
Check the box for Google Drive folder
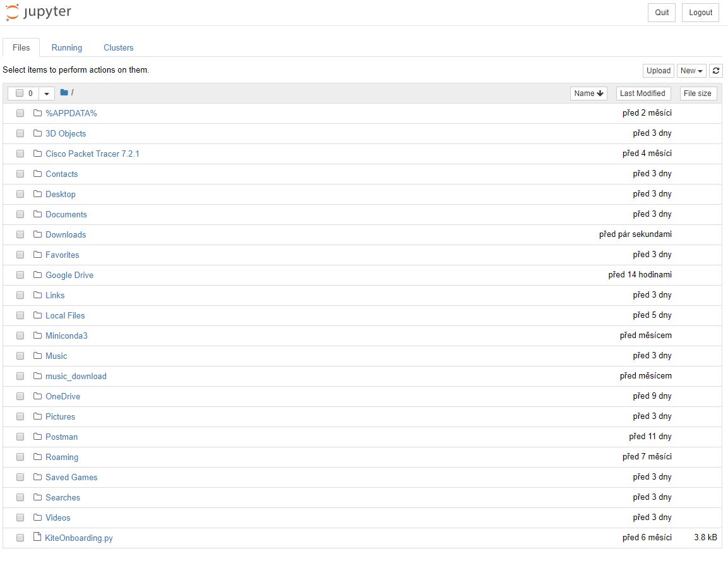point(20,275)
